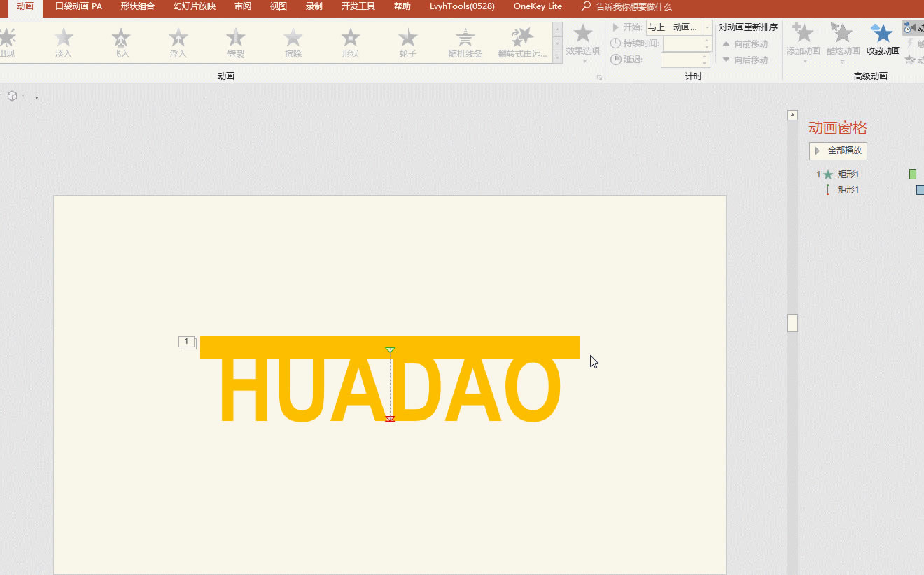The image size is (924, 575).
Task: Select the 浮入 (Float In) animation effect
Action: (178, 43)
